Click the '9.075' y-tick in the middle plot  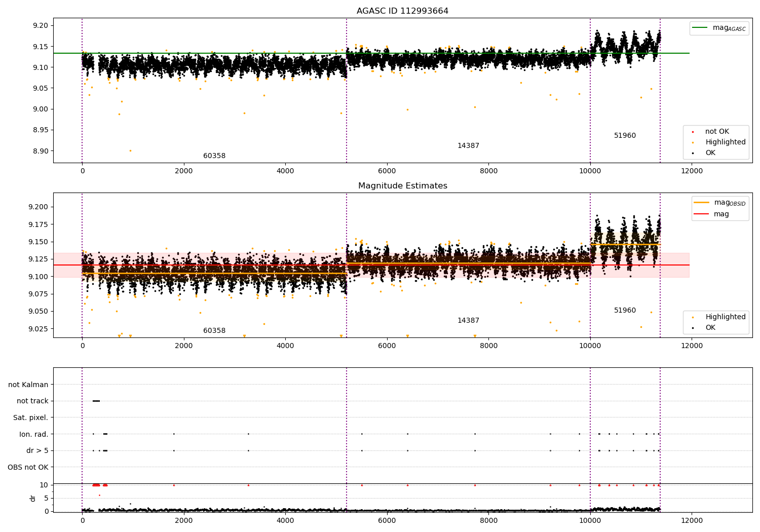[39, 294]
